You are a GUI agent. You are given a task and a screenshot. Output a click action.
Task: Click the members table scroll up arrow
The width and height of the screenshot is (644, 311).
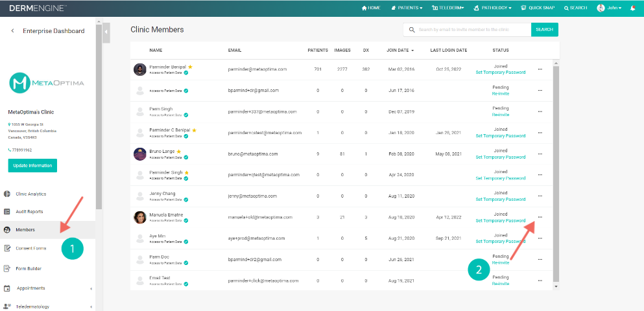coord(556,63)
